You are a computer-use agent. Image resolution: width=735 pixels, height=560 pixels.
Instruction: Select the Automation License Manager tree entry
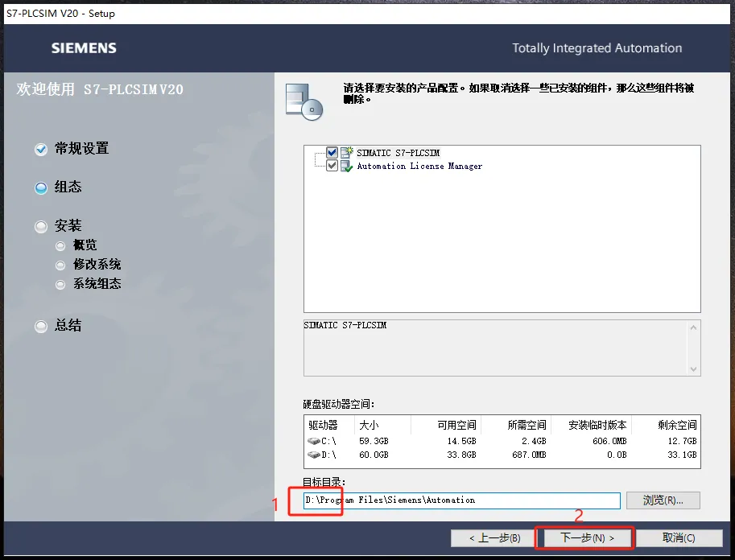419,166
